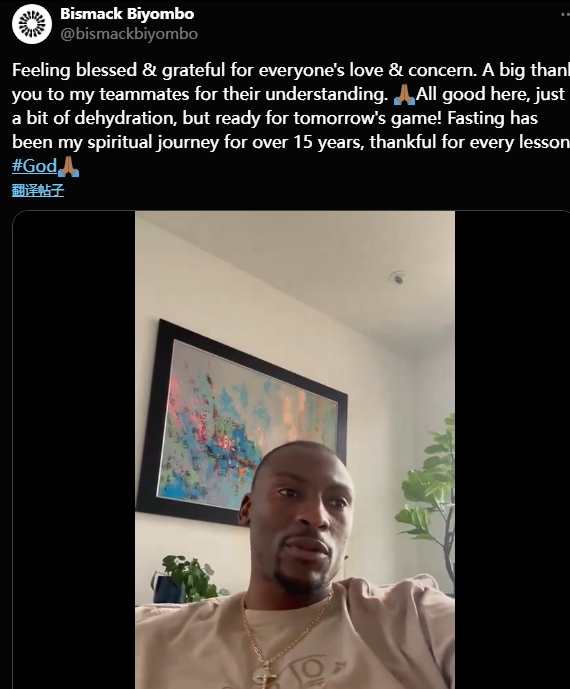Screen dimensions: 570x689
Task: Play the embedded video of the man
Action: click(x=295, y=450)
